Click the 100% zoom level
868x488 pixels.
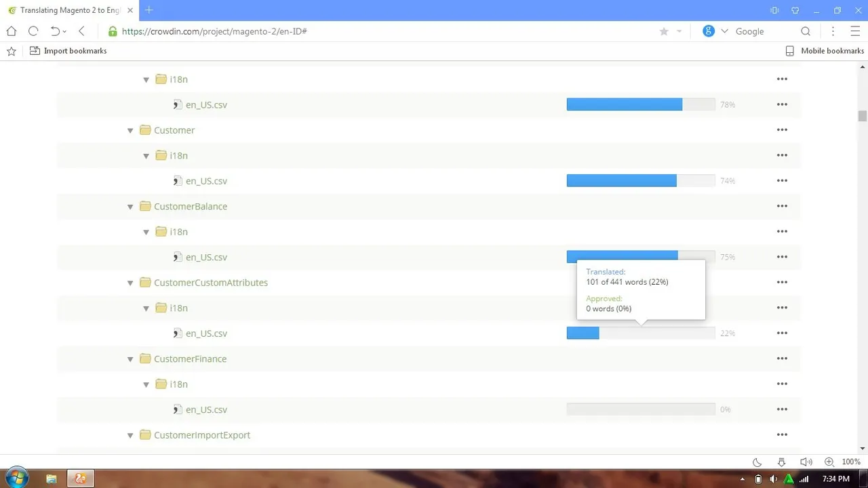851,462
